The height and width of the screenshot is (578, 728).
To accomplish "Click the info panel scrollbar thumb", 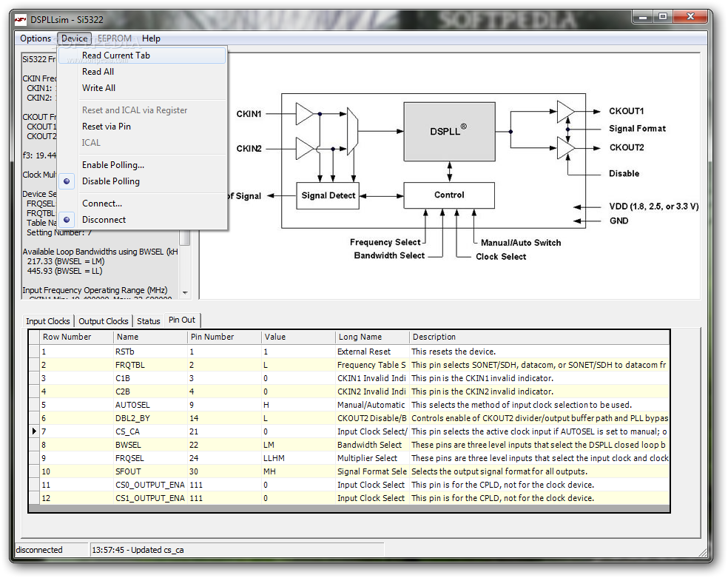I will [x=185, y=238].
